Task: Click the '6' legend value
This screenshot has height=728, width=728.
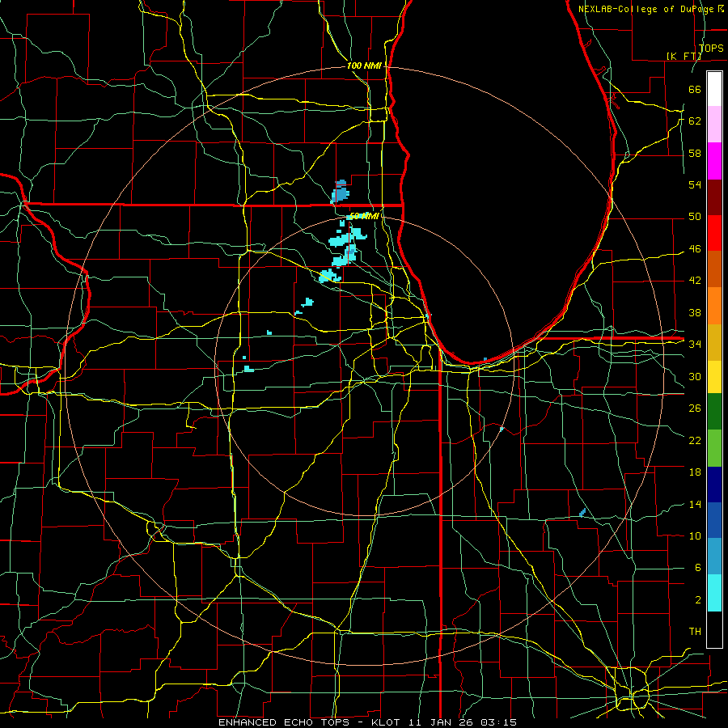Action: (x=698, y=567)
